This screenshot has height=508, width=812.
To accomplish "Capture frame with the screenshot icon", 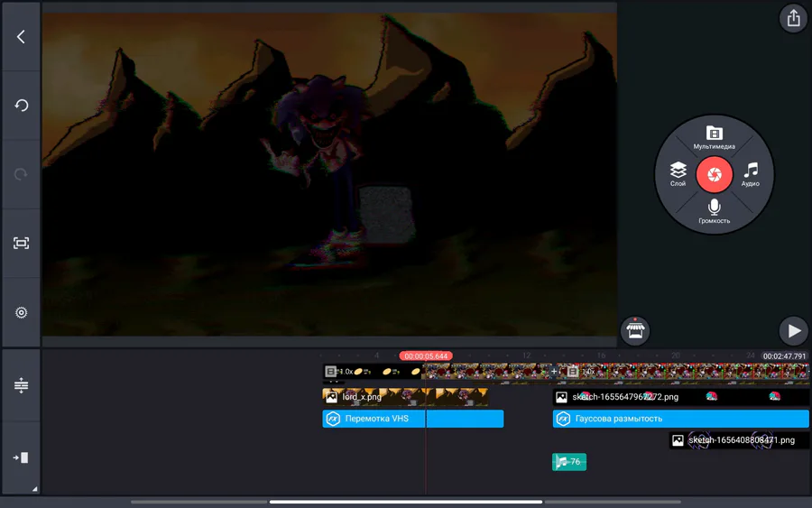I will coord(21,244).
